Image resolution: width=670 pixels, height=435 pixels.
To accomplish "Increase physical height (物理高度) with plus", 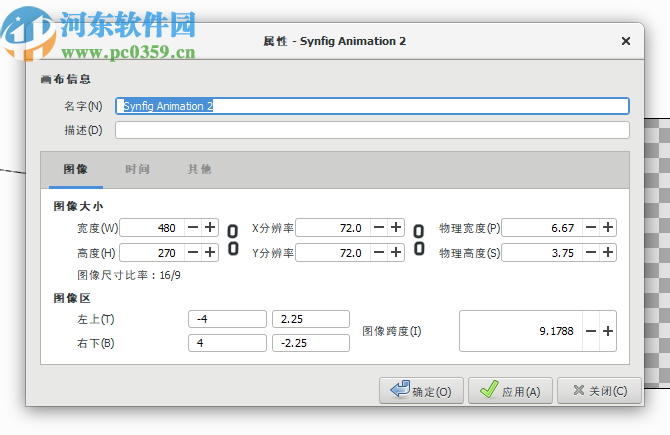I will point(608,253).
